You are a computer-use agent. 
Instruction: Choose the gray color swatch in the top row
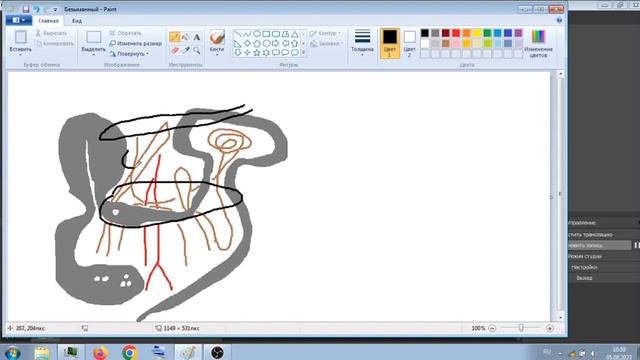pos(435,33)
